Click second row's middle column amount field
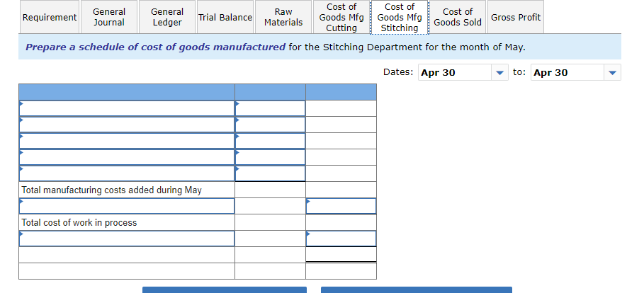The height and width of the screenshot is (293, 644). [270, 125]
